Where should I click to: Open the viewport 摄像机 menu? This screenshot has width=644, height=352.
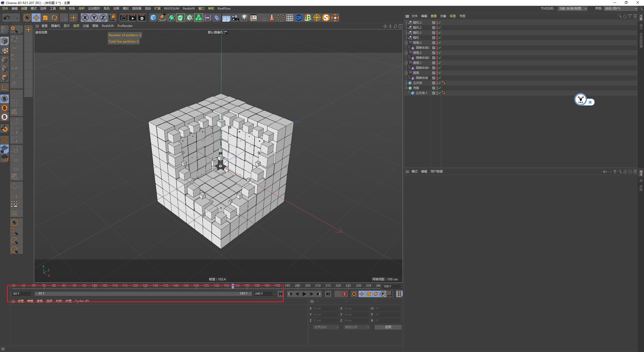pos(56,26)
